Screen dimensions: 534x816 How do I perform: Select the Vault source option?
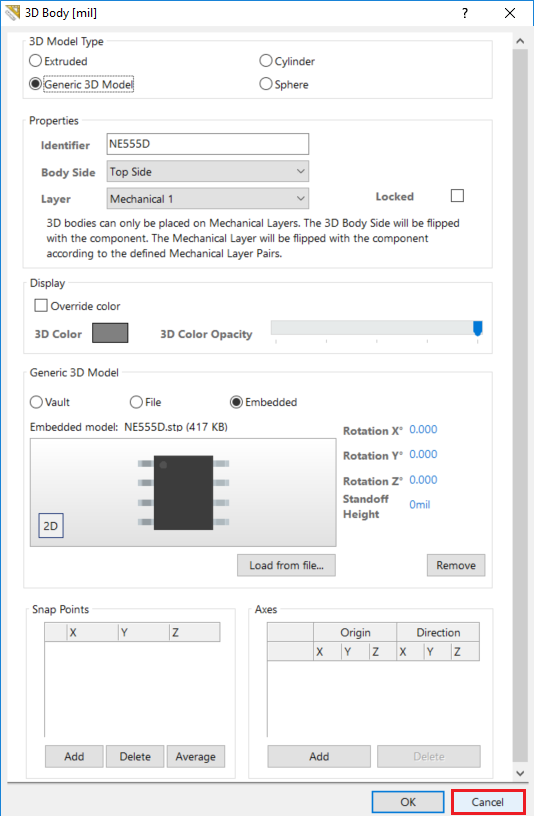[x=50, y=402]
